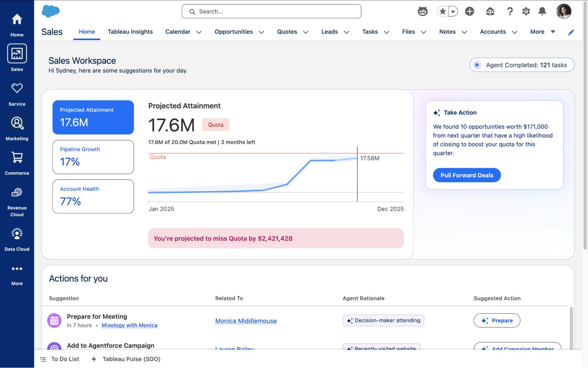Select the Pipeline Growth metric card

click(93, 157)
